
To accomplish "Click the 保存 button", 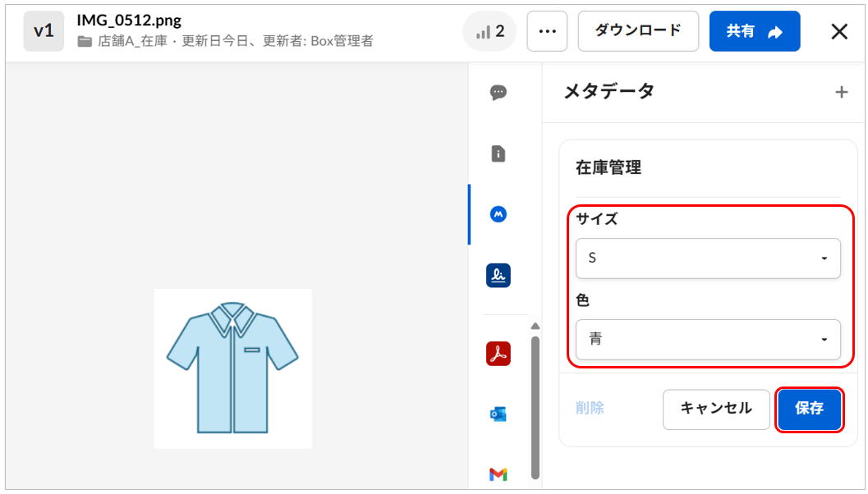I will 810,409.
